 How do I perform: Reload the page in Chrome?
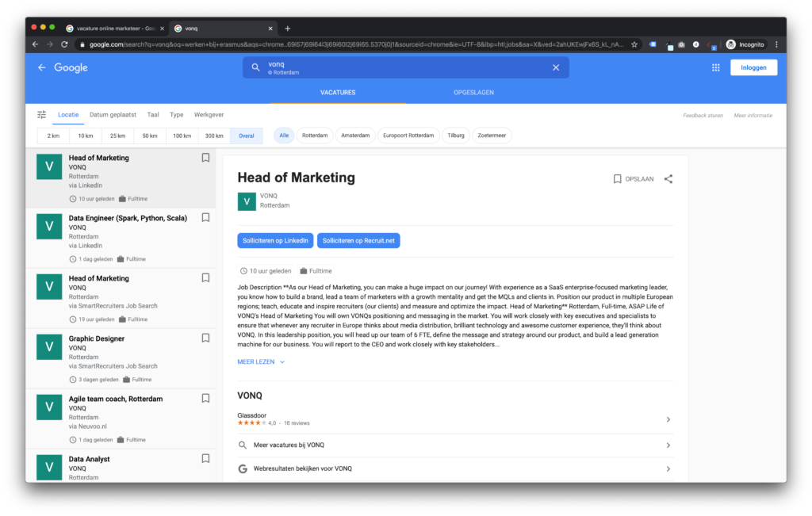(x=64, y=44)
